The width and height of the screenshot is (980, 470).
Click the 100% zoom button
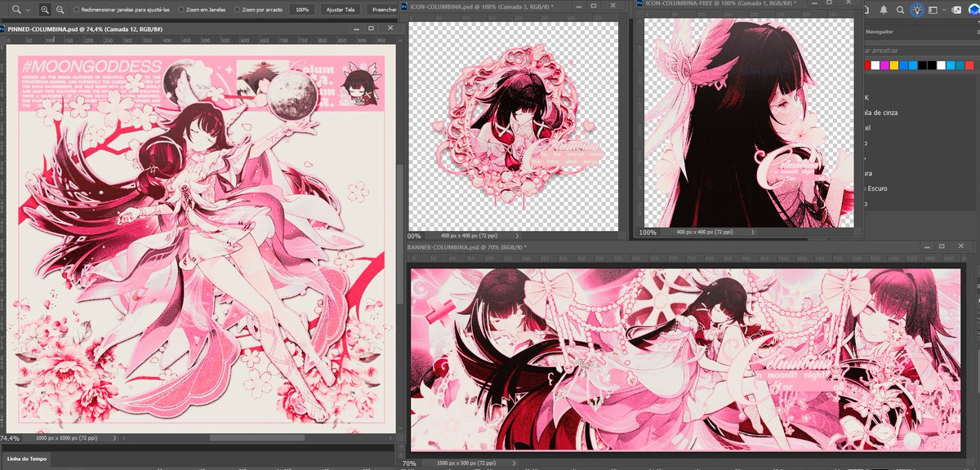[x=302, y=10]
